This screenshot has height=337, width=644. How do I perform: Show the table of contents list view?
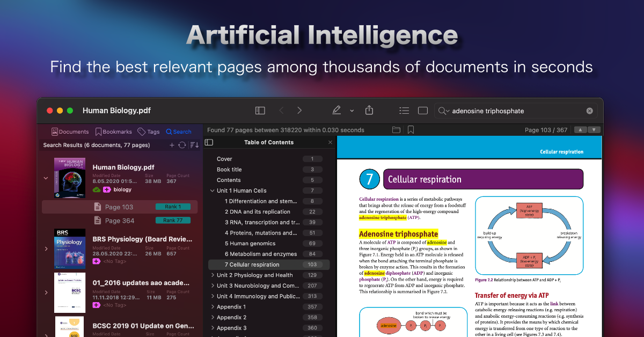pos(404,111)
